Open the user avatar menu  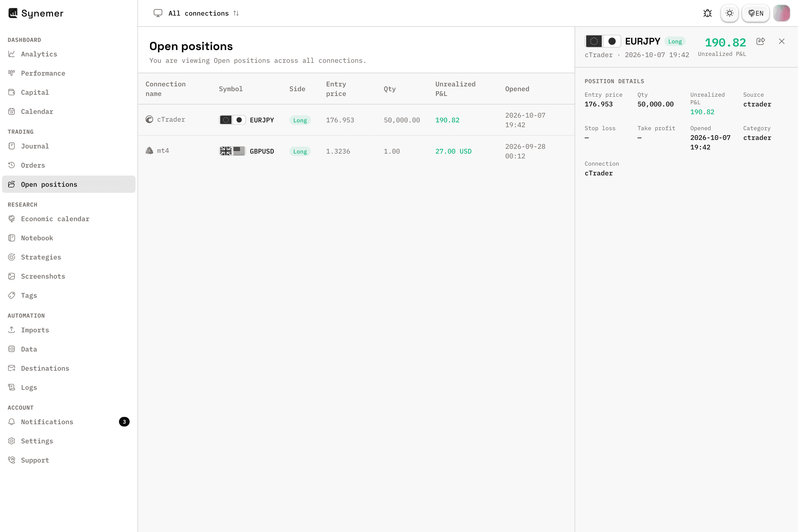click(781, 13)
